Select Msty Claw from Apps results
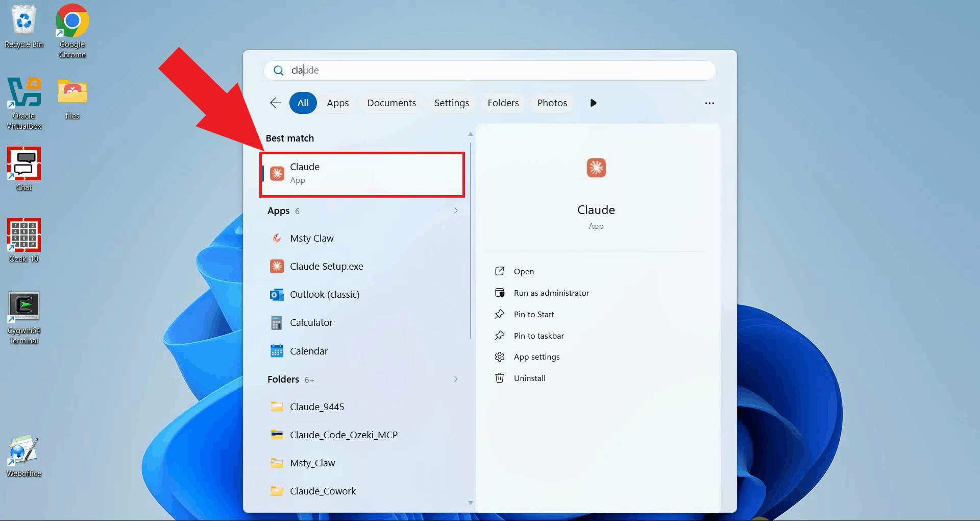 pos(363,239)
